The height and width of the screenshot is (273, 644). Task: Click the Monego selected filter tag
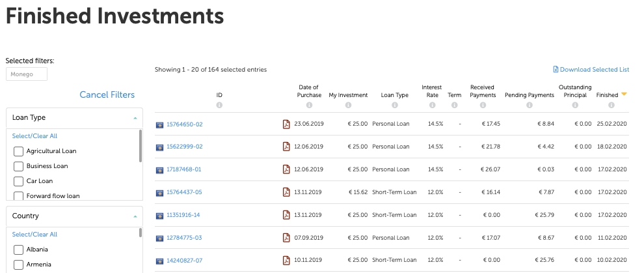27,74
